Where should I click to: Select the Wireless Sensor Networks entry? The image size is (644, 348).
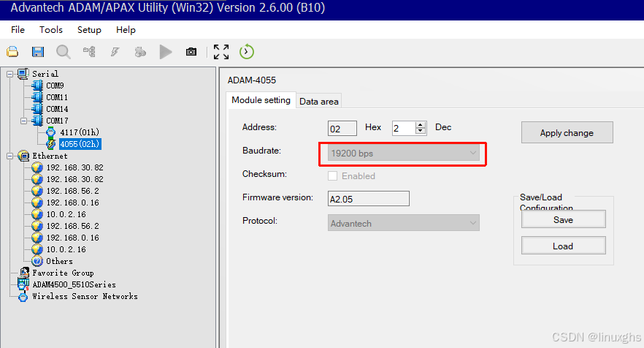[x=85, y=296]
